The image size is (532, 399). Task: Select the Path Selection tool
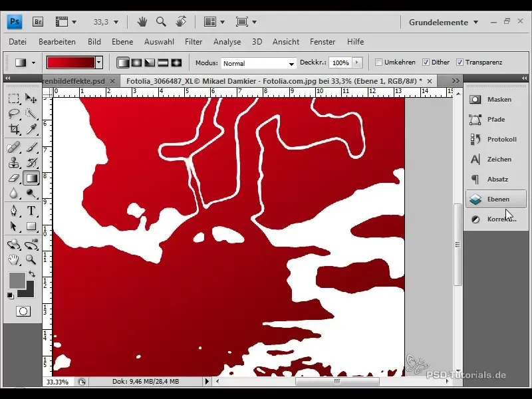(x=13, y=226)
